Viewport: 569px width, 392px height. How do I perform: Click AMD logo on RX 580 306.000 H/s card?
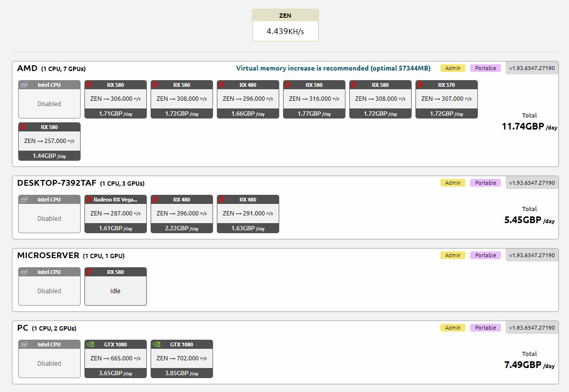89,84
